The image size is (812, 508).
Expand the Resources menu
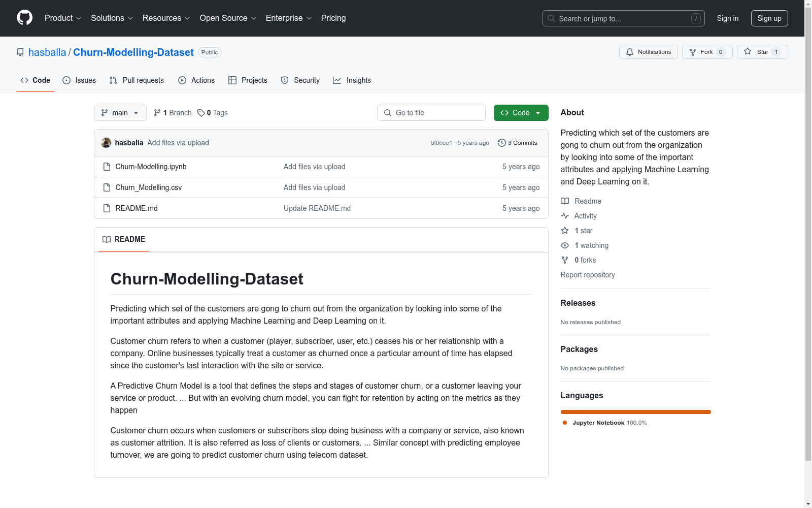click(x=166, y=18)
